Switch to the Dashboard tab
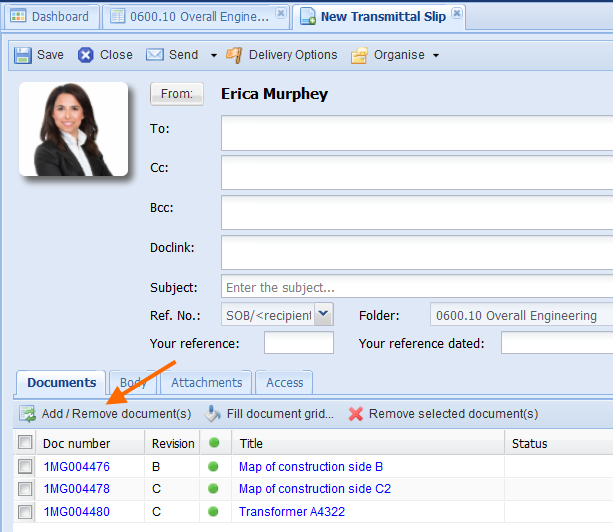Image resolution: width=613 pixels, height=532 pixels. [x=51, y=17]
